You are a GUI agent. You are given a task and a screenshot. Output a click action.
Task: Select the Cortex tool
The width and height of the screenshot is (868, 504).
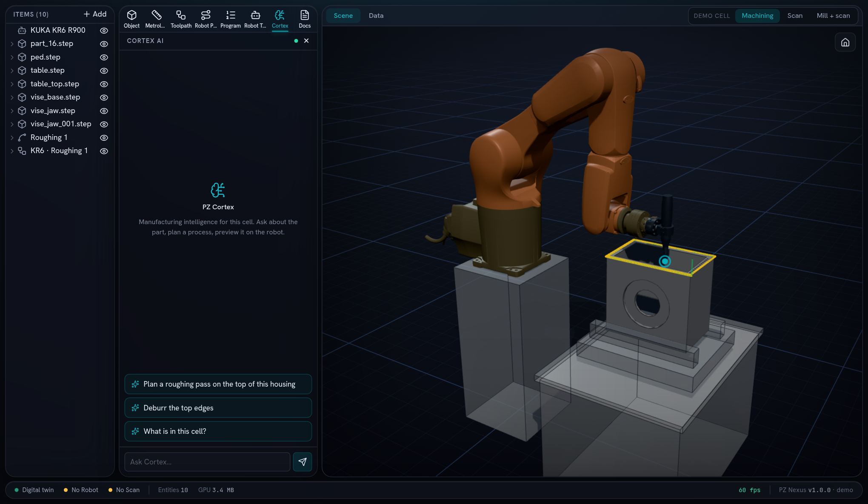point(280,19)
